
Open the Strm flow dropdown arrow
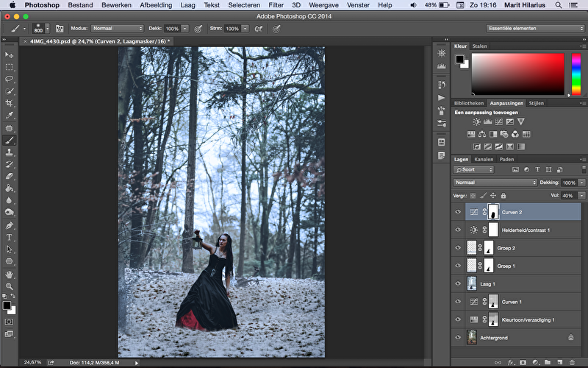[x=245, y=29]
